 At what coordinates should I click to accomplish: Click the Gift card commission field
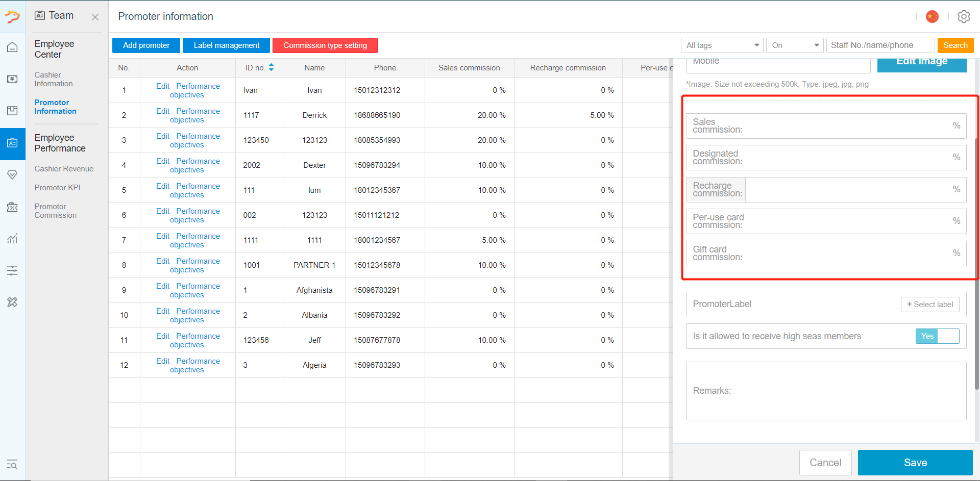coord(826,254)
